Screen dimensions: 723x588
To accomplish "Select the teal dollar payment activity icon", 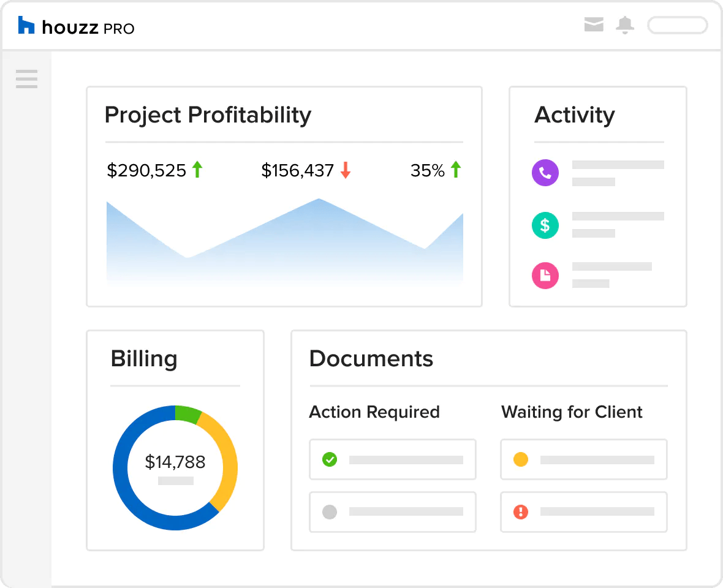I will [x=545, y=225].
